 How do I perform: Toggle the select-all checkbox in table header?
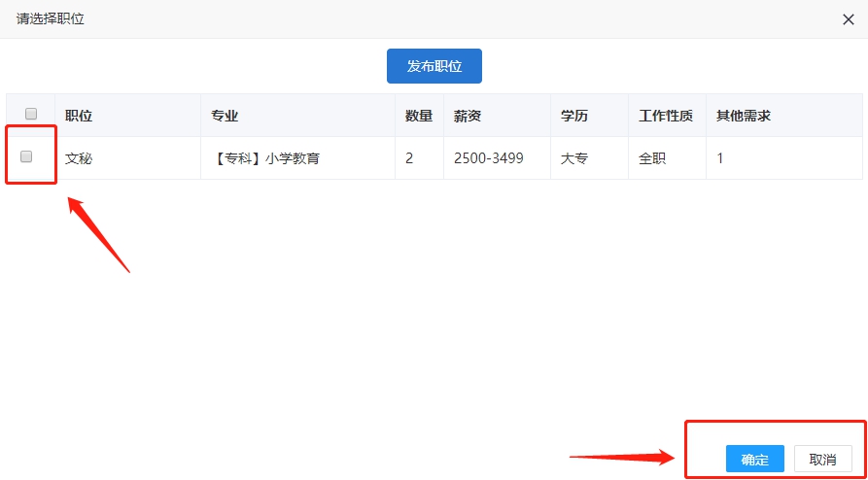(x=30, y=115)
